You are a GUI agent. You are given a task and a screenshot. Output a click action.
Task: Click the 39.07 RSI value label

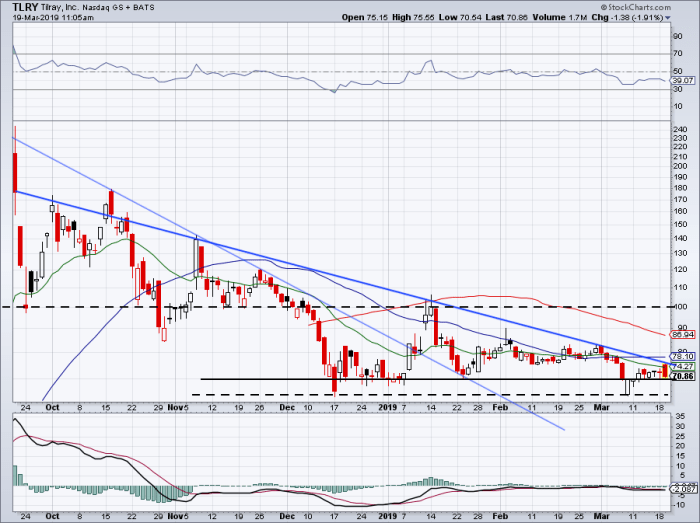point(682,80)
